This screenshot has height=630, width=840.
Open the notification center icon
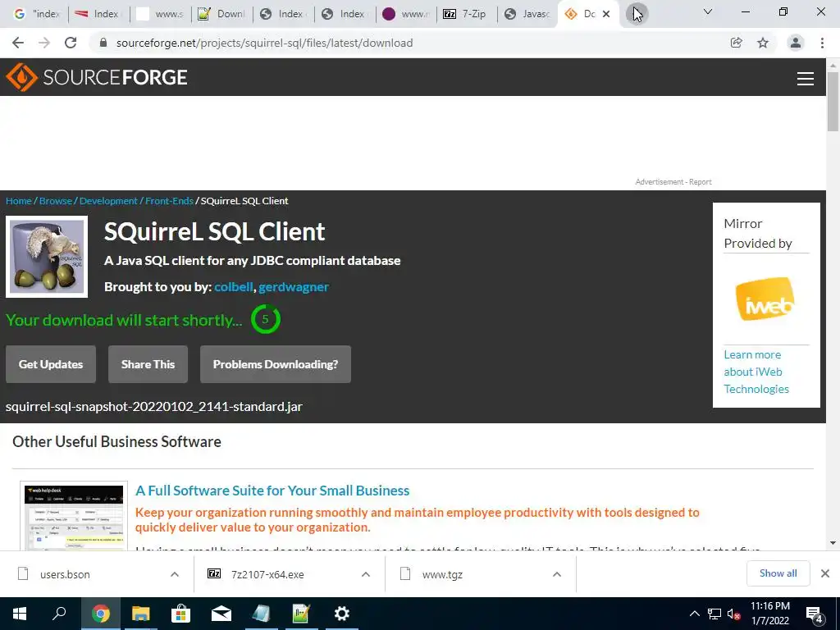click(x=815, y=614)
